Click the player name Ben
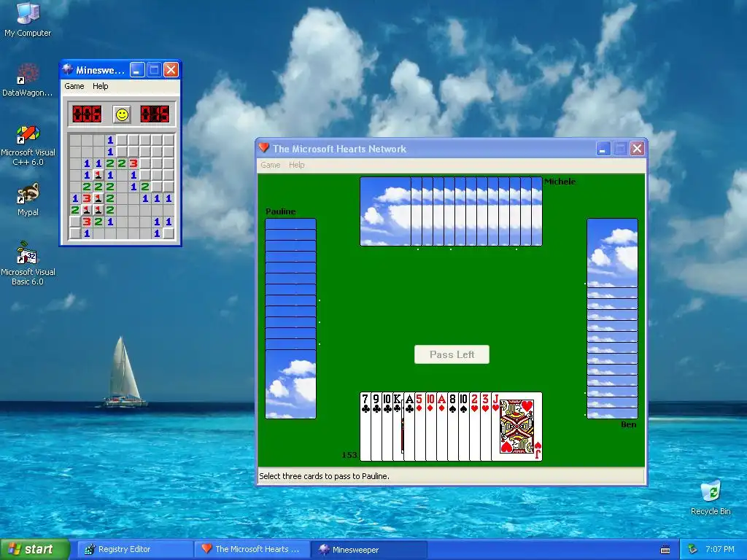Screen dimensions: 747x560 click(629, 424)
